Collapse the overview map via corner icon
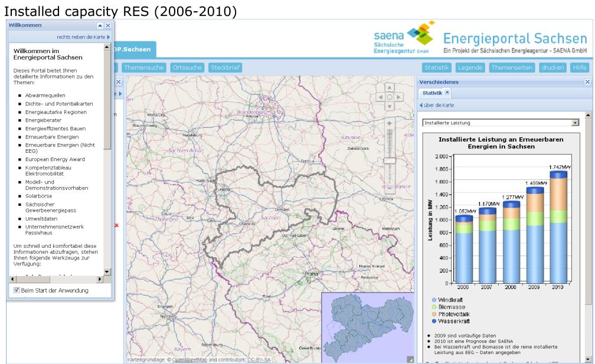Viewport: 595px width, 364px height. [410, 359]
